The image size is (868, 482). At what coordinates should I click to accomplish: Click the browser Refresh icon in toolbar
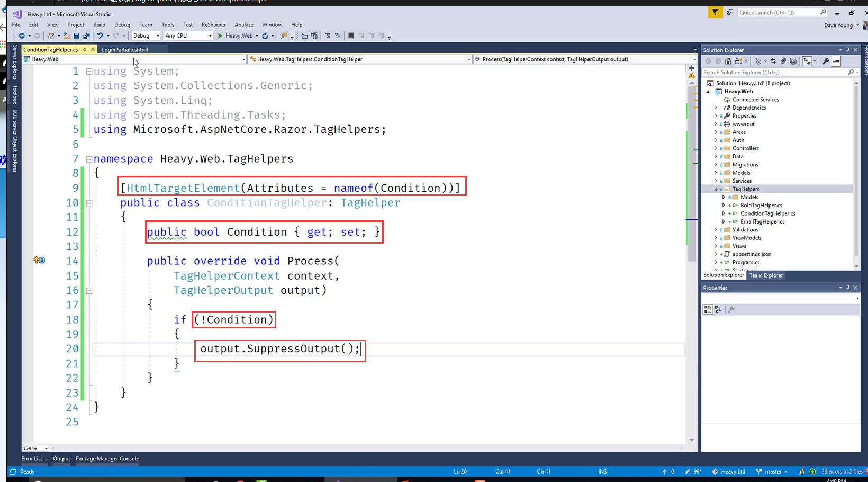pos(265,35)
